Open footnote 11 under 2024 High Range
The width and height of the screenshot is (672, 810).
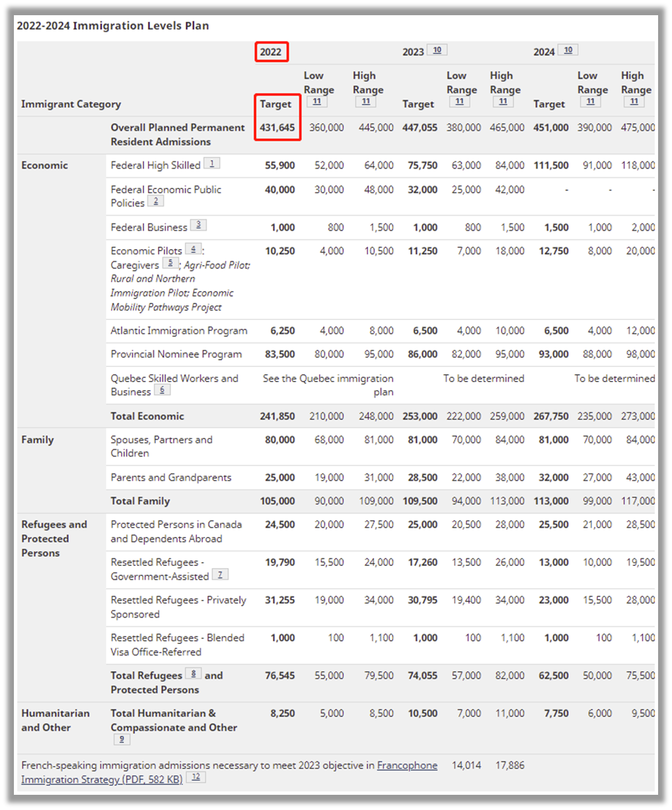[x=634, y=101]
